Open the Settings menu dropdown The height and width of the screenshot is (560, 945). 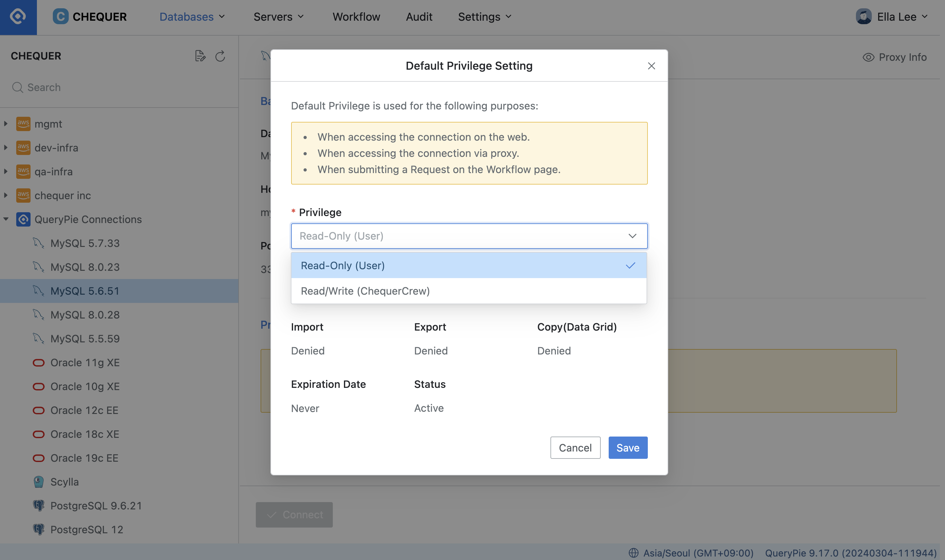tap(484, 17)
